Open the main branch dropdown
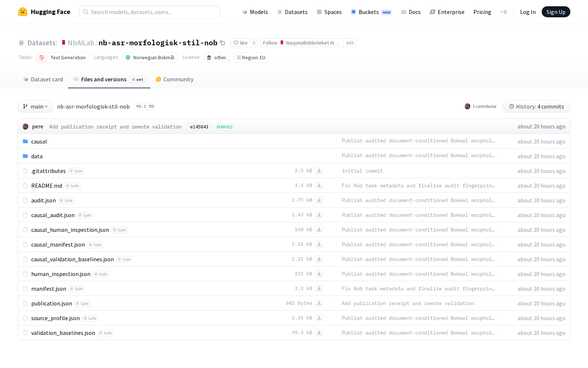This screenshot has height=368, width=588. pyautogui.click(x=35, y=106)
